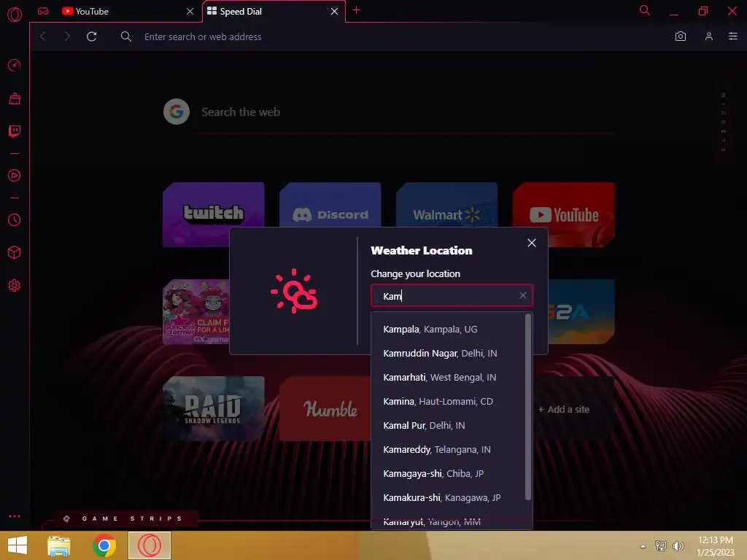This screenshot has height=560, width=747.
Task: Open the Walmart speed dial tile
Action: click(x=447, y=205)
